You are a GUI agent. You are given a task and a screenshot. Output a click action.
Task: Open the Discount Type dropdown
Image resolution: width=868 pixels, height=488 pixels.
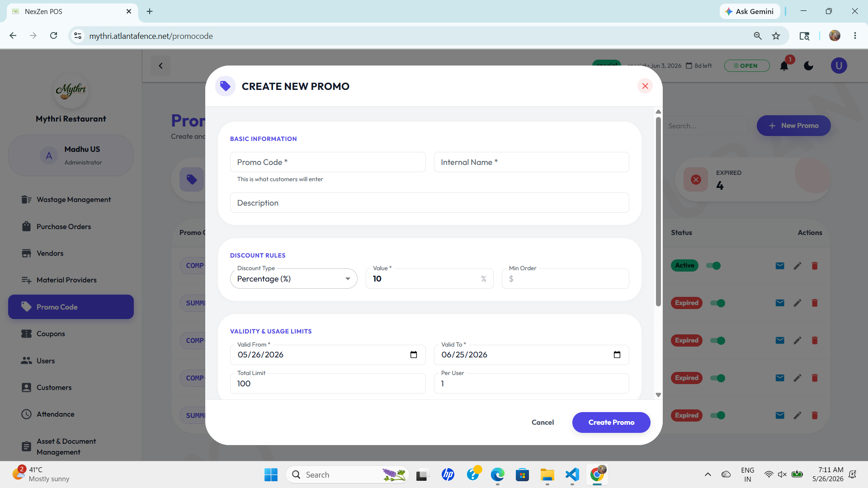click(293, 279)
